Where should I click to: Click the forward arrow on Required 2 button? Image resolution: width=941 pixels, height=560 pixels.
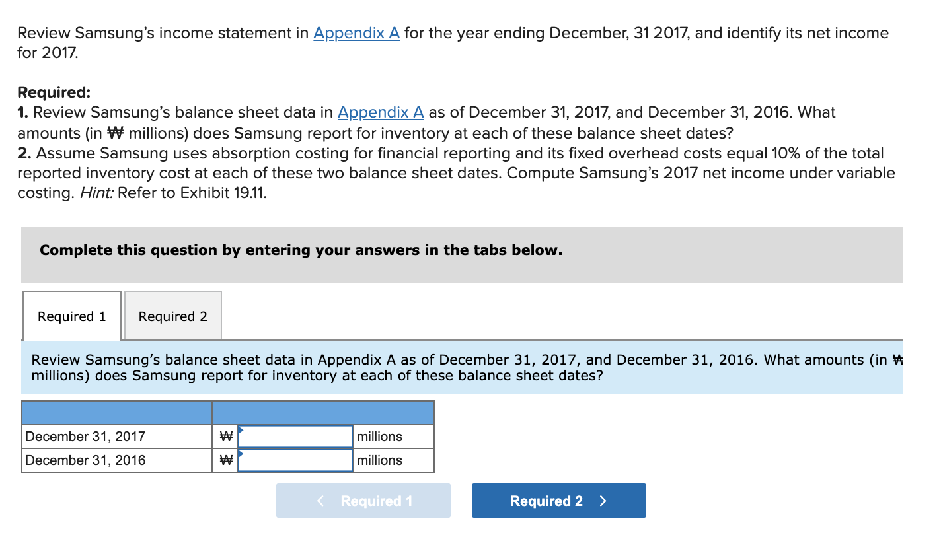(603, 501)
